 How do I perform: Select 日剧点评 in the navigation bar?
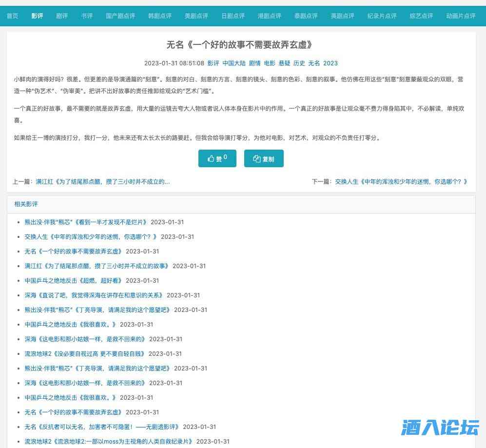(233, 16)
